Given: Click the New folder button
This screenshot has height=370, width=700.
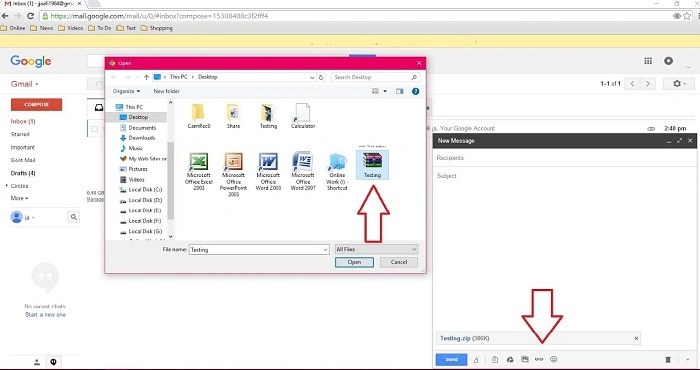Looking at the screenshot, I should (x=167, y=91).
